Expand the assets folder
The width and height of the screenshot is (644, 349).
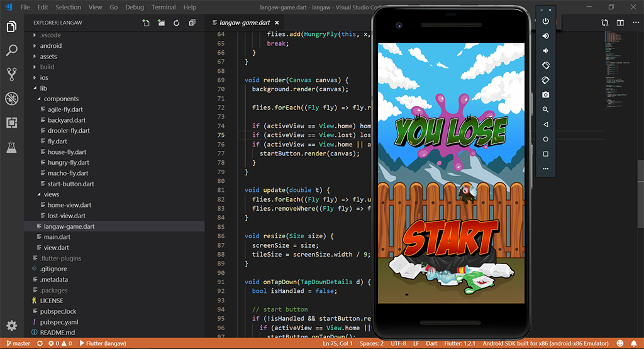coord(48,57)
